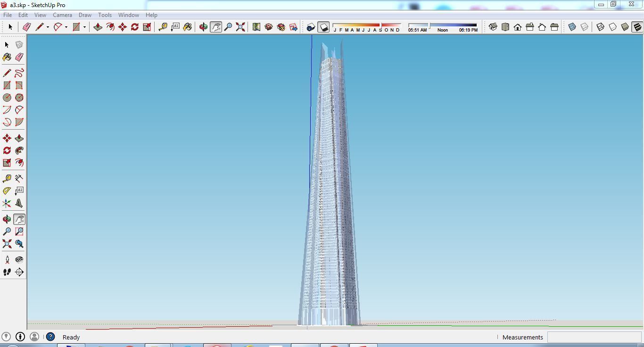Open the Add Location map icon
This screenshot has height=347, width=644.
coord(256,27)
